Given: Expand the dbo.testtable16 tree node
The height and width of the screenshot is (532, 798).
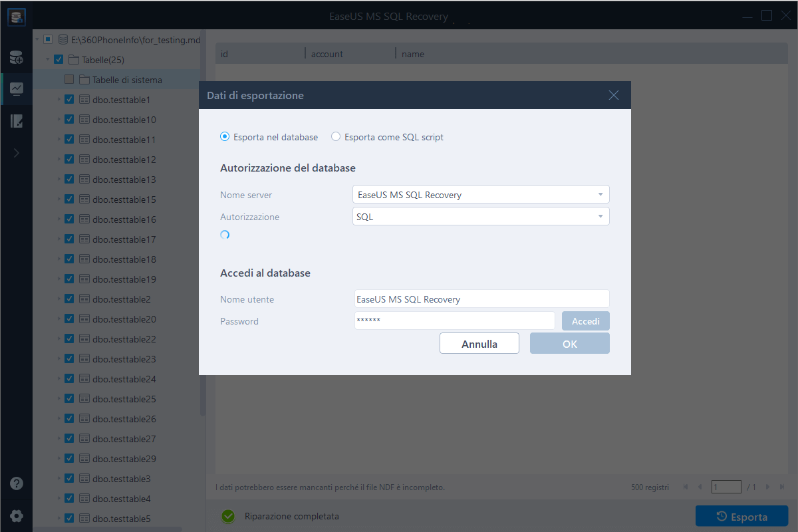Looking at the screenshot, I should [59, 219].
